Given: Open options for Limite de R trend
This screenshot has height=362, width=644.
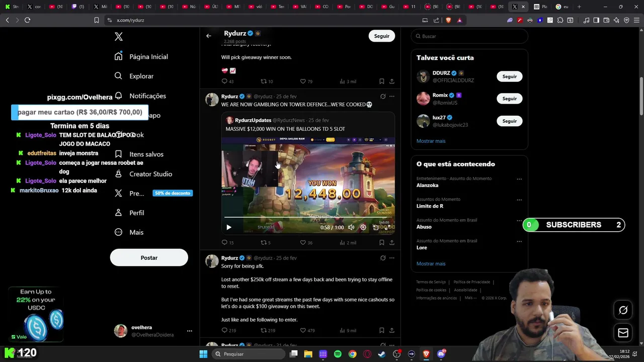Looking at the screenshot, I should [x=519, y=200].
